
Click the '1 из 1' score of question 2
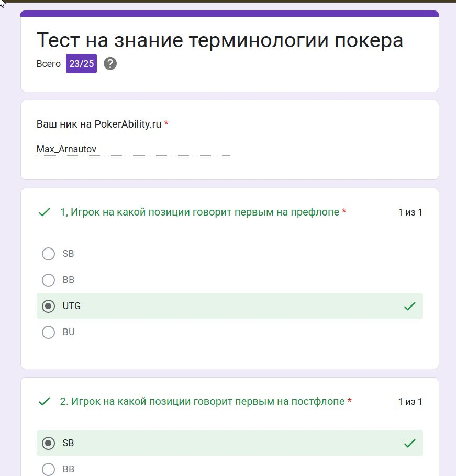[x=410, y=402]
